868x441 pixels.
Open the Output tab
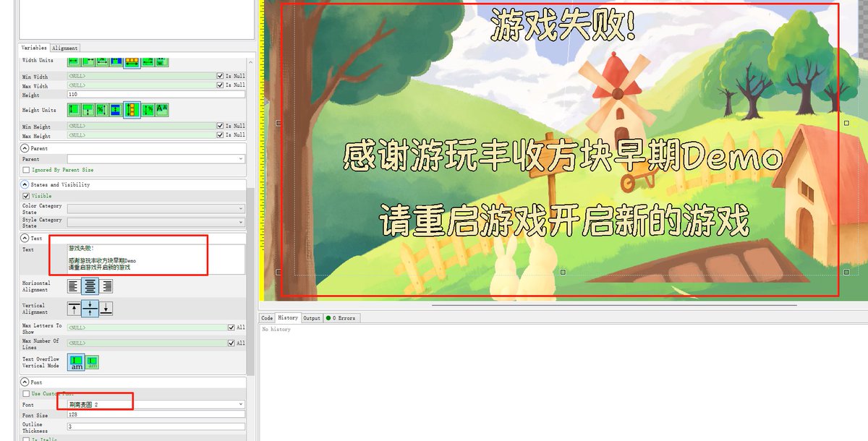310,317
